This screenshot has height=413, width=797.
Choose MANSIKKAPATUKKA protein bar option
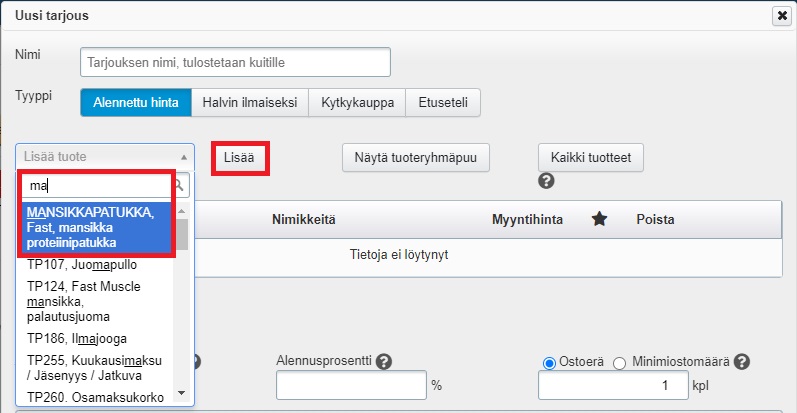click(97, 227)
